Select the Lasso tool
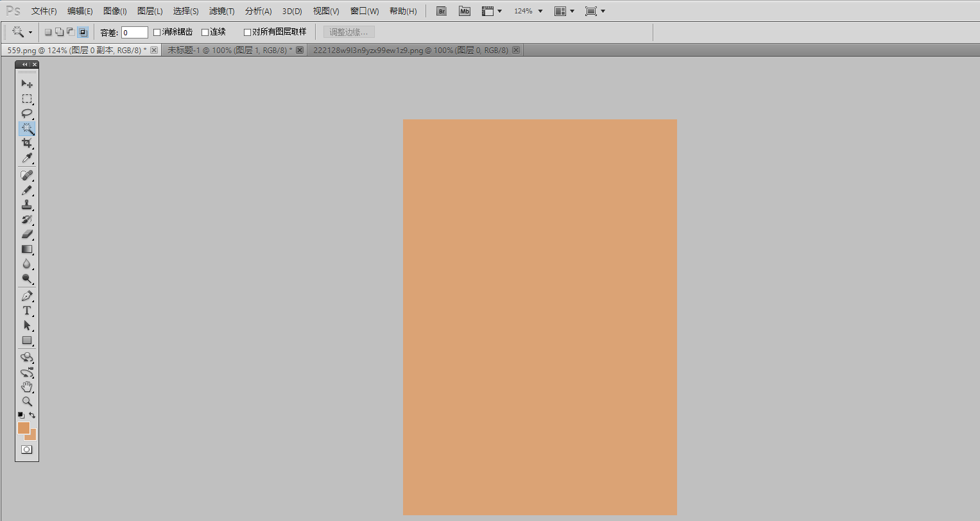 click(27, 114)
